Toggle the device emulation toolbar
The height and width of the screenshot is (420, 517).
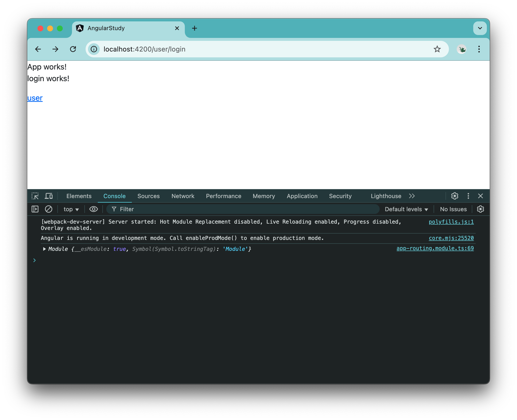pyautogui.click(x=49, y=196)
